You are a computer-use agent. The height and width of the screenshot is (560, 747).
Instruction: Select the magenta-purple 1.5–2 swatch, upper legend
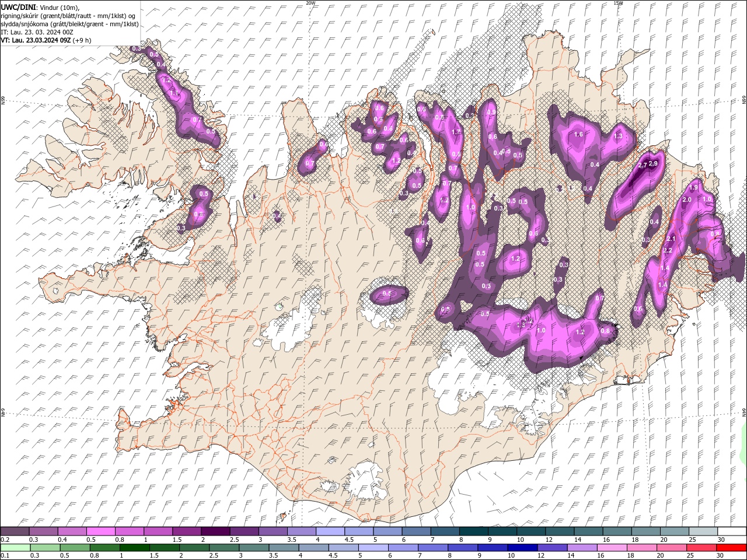pos(187,531)
